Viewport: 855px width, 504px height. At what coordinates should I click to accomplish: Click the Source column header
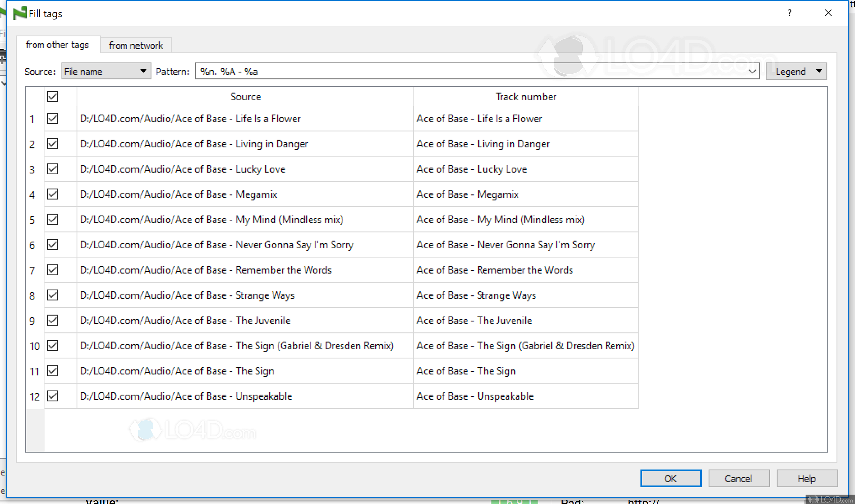pos(245,97)
